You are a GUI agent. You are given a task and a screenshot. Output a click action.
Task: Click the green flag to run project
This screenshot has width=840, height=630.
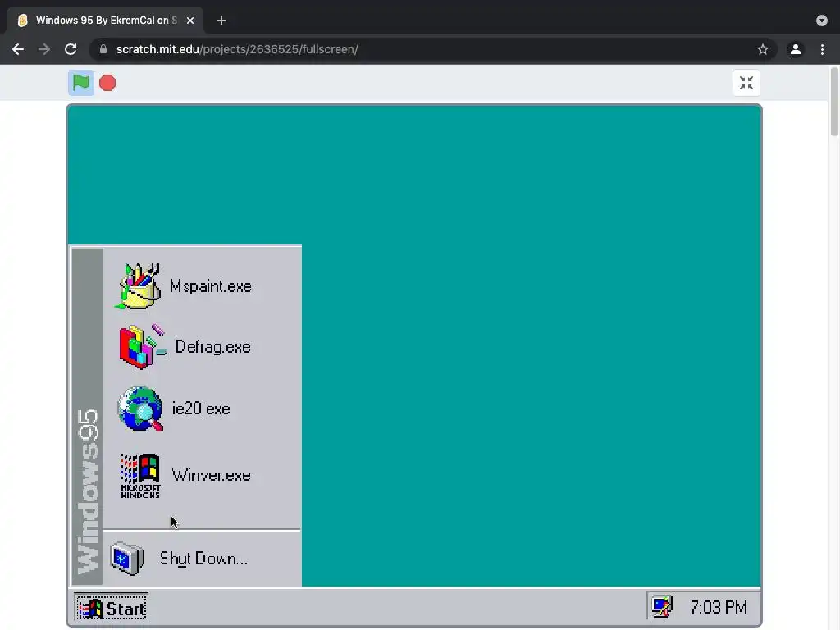pos(81,83)
